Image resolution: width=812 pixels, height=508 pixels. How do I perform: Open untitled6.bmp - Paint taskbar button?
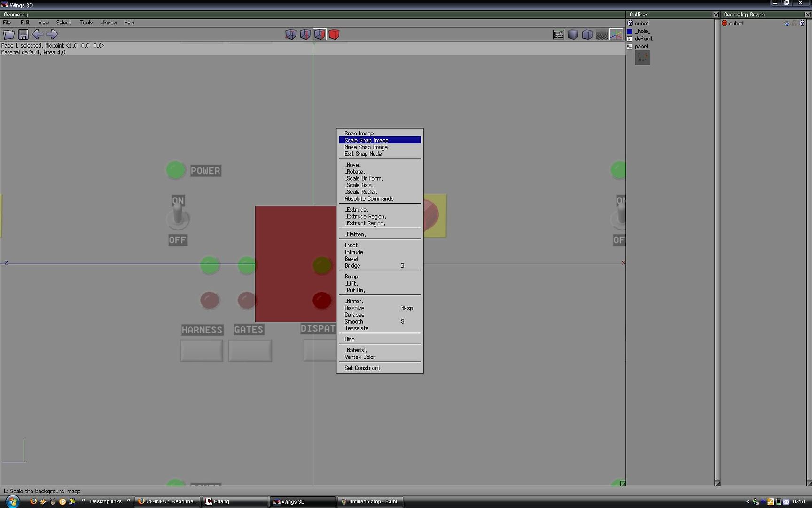[370, 501]
